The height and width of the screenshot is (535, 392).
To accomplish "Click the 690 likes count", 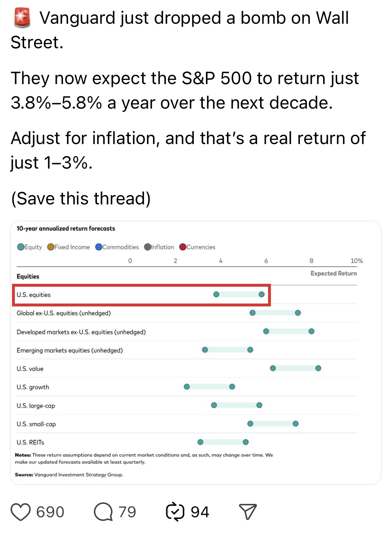I will click(50, 512).
